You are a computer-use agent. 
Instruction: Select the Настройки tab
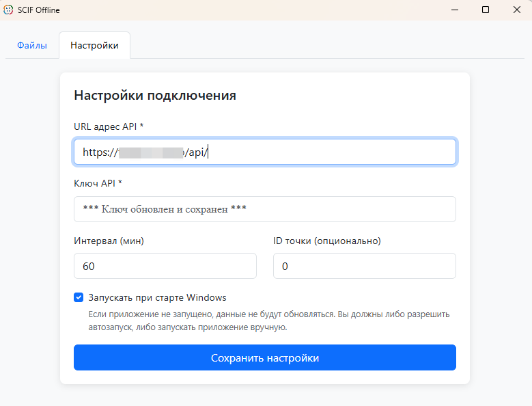pos(94,46)
